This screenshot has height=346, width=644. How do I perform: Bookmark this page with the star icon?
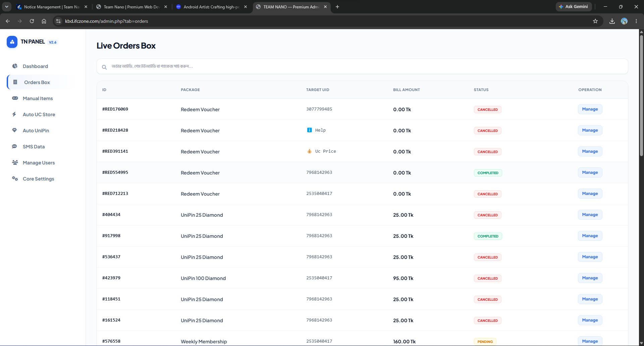pos(595,21)
